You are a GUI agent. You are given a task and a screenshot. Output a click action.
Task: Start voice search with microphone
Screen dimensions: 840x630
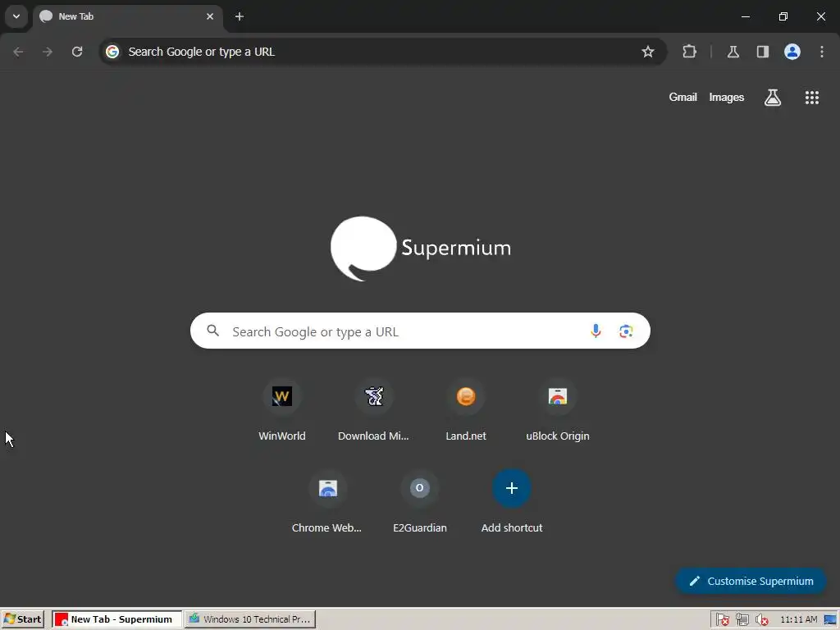pos(596,331)
